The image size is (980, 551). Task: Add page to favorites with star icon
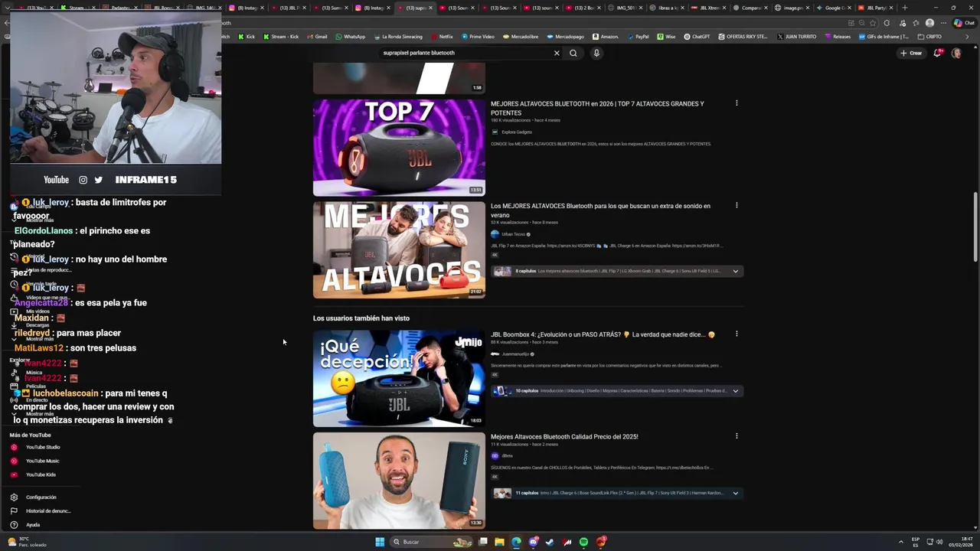tap(873, 23)
